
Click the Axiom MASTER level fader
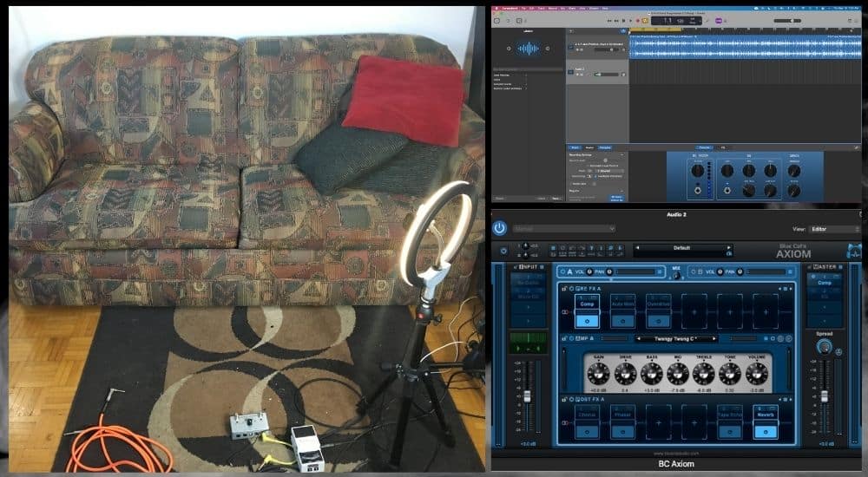pyautogui.click(x=825, y=396)
